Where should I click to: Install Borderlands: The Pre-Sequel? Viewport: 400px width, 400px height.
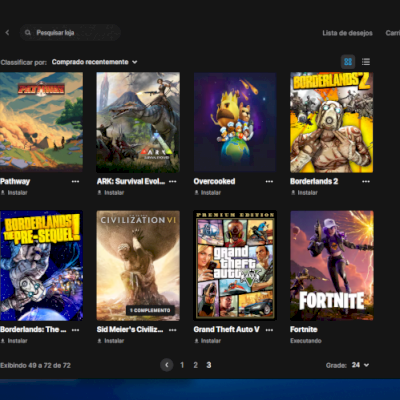14,341
